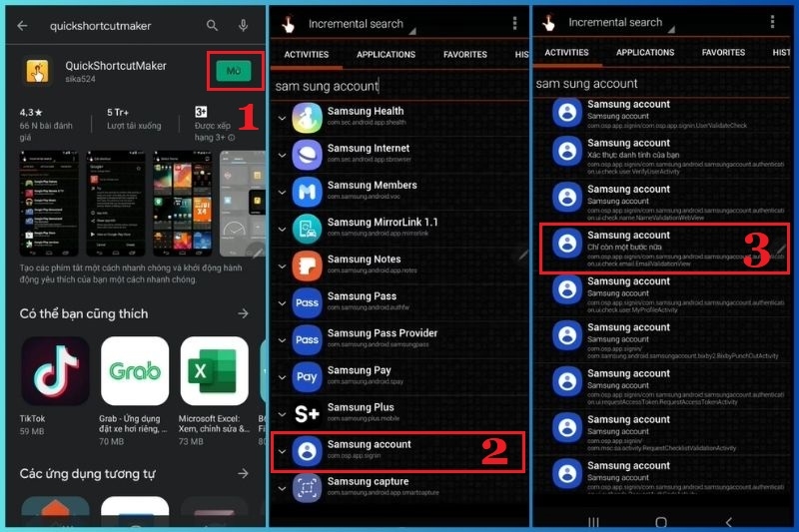Open Samsung account UserValidateCheck entry
Screen dimensions: 799x532
click(662, 114)
